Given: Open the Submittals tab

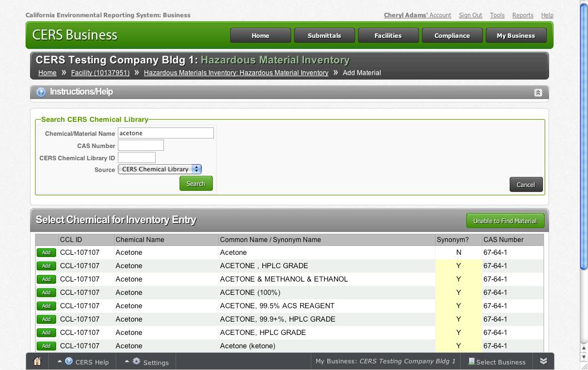Looking at the screenshot, I should coord(325,36).
